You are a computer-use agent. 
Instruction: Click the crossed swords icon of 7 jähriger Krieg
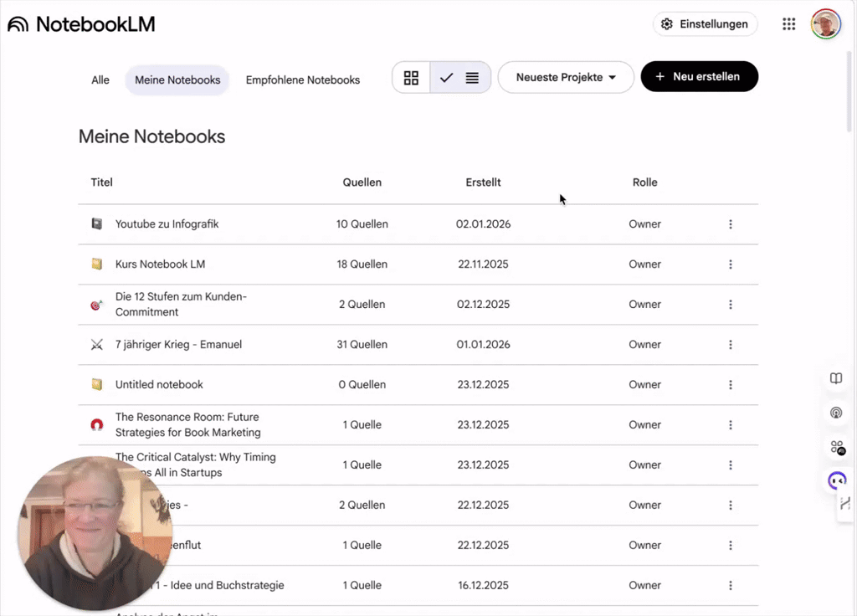coord(97,344)
